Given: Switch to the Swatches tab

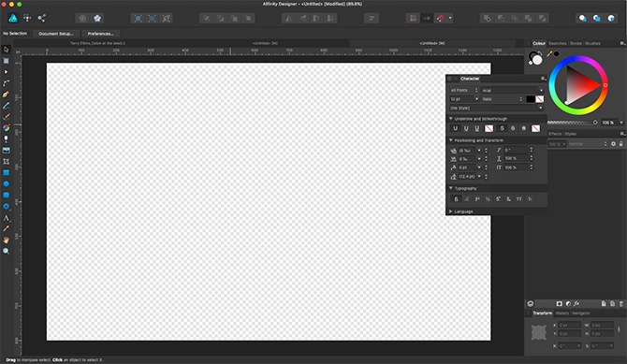Looking at the screenshot, I should click(557, 43).
